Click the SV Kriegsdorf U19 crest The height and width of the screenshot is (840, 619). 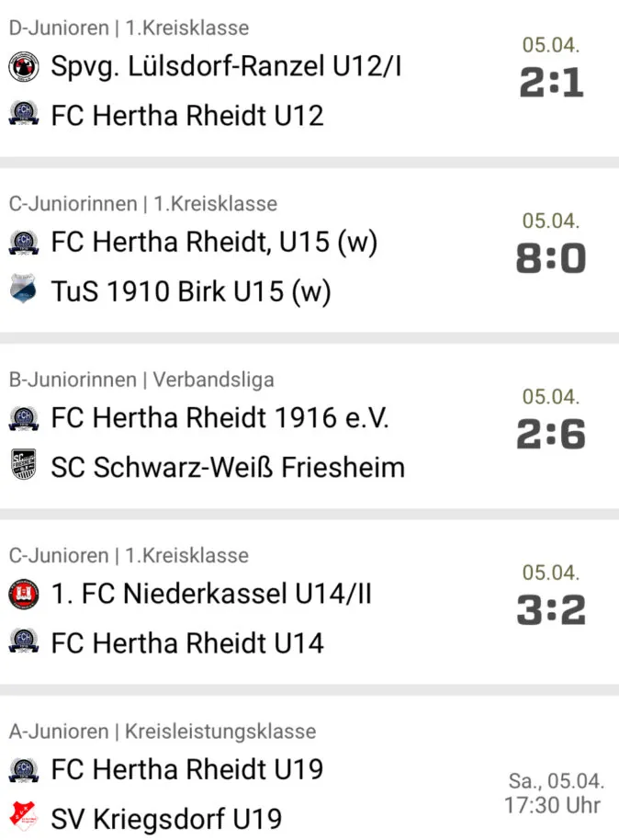click(24, 816)
